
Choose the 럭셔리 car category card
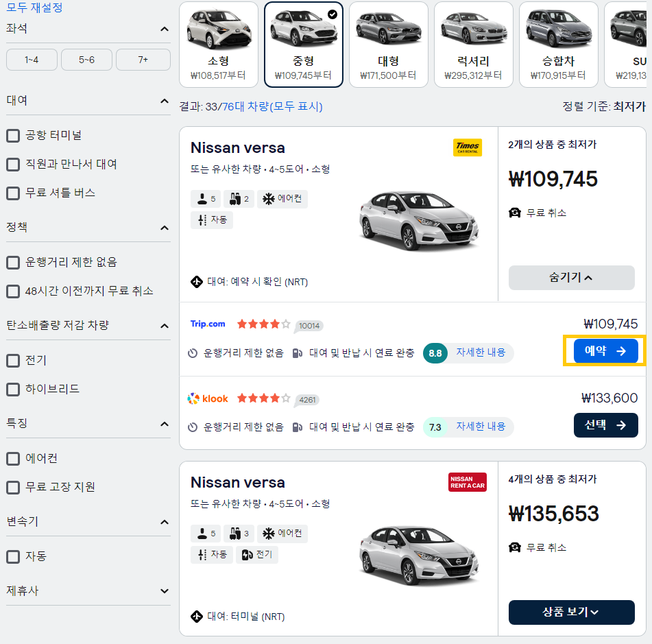pos(474,45)
